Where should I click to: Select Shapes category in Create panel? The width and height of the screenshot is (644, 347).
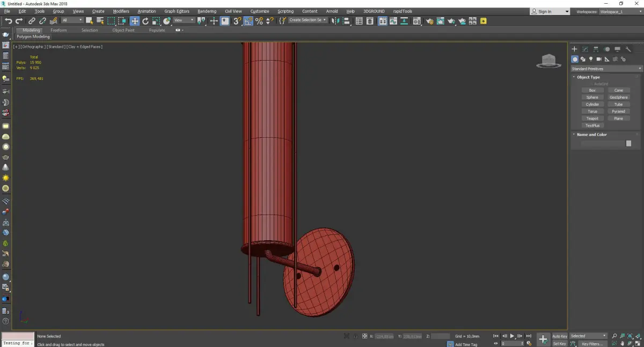pyautogui.click(x=583, y=59)
